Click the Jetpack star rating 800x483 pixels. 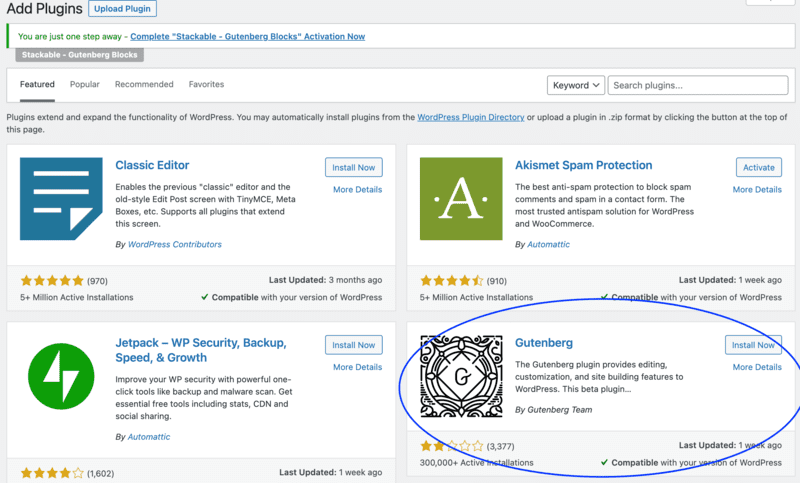pos(52,473)
